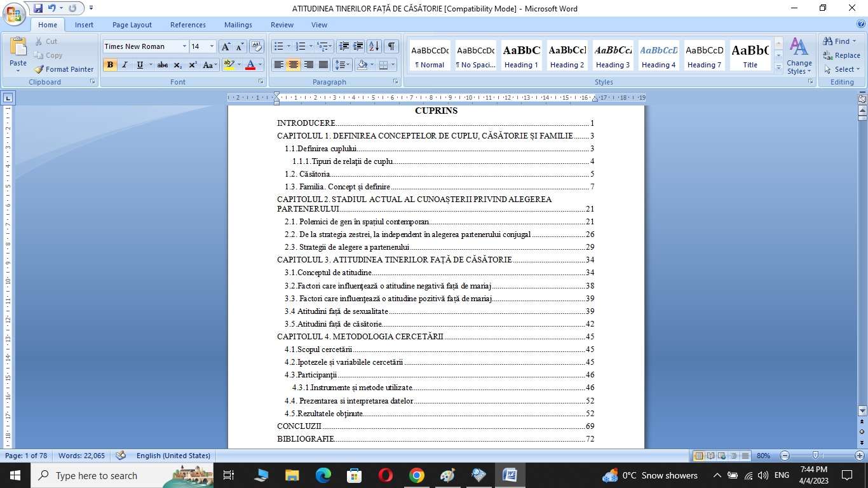
Task: Open the Times New Roman font dropdown
Action: click(x=184, y=46)
